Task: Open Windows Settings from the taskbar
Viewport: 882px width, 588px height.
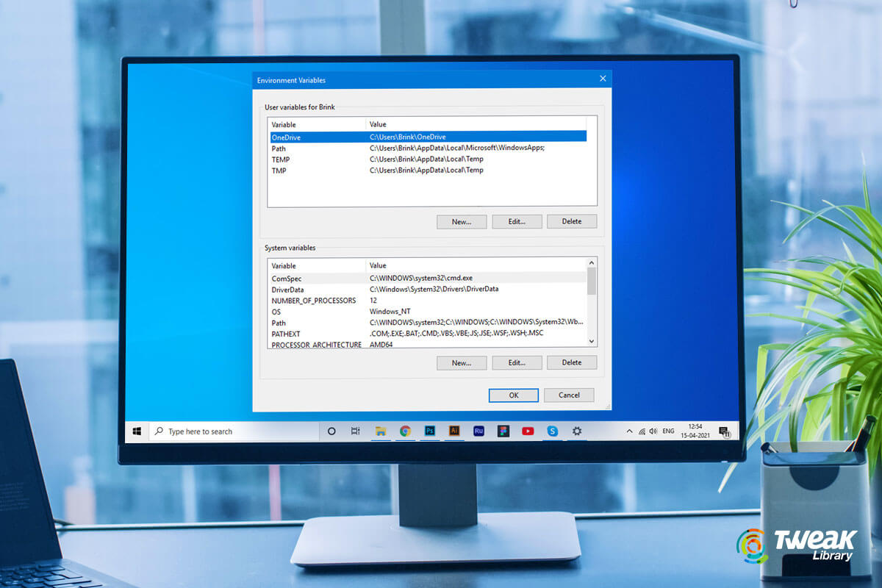Action: point(577,431)
